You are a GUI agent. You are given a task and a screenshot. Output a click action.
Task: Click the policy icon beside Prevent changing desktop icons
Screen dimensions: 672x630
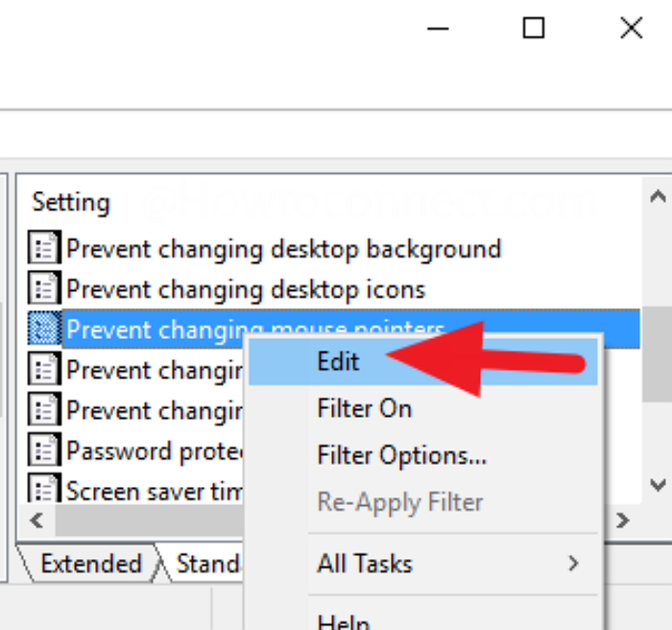click(44, 289)
